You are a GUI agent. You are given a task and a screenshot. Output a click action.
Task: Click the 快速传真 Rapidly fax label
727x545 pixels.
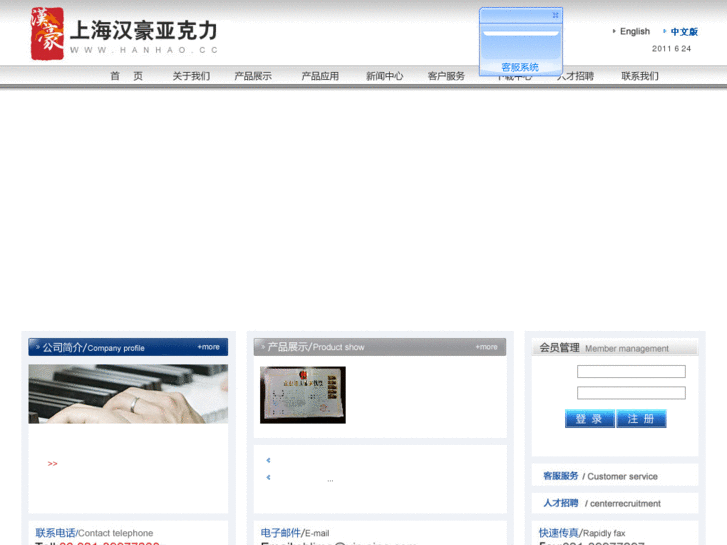pos(582,533)
